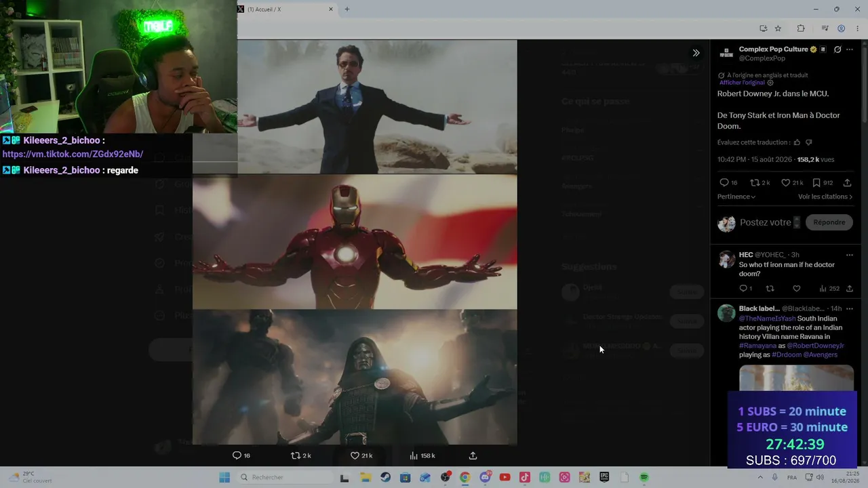Open browser media controls icon

pyautogui.click(x=825, y=28)
